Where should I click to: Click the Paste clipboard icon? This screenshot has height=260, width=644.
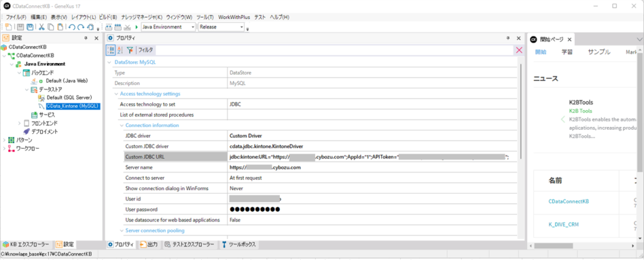pos(60,26)
